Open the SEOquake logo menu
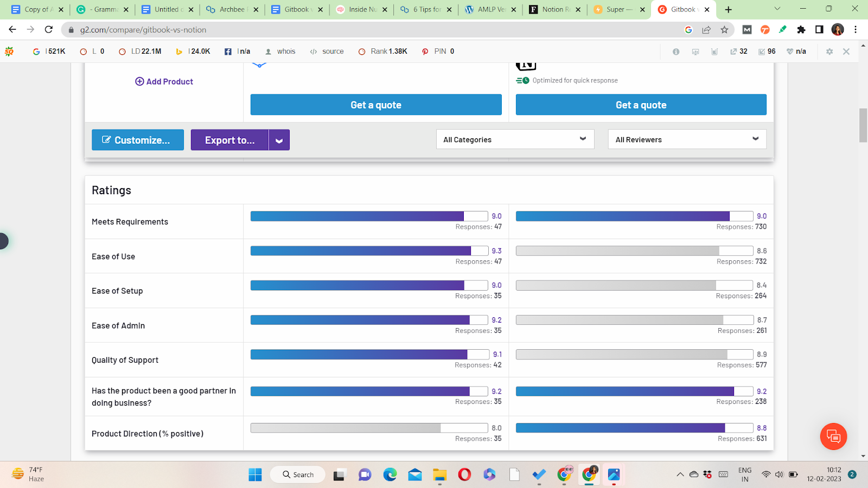The image size is (868, 488). click(8, 51)
